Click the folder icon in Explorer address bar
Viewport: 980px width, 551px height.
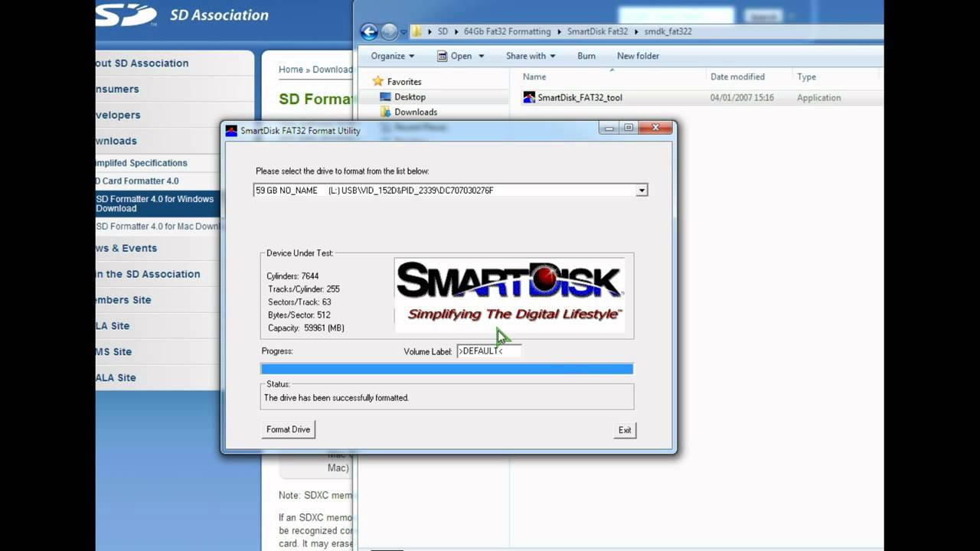tap(417, 31)
